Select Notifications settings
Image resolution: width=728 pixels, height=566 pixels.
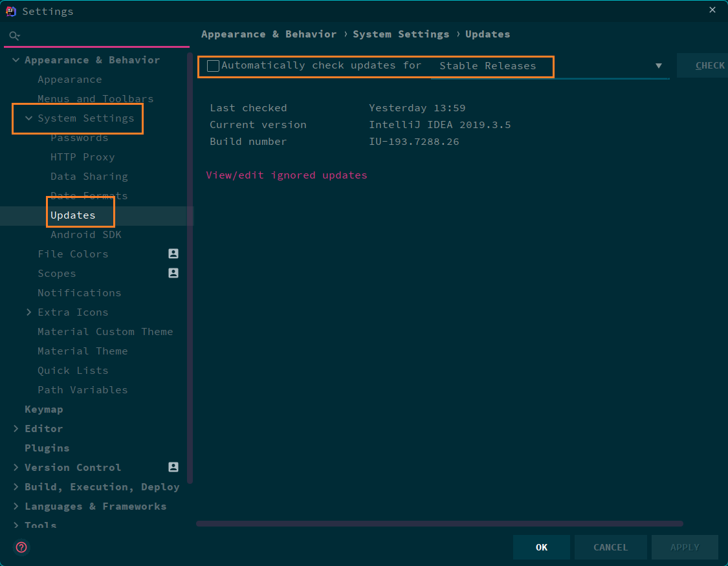[x=80, y=293]
